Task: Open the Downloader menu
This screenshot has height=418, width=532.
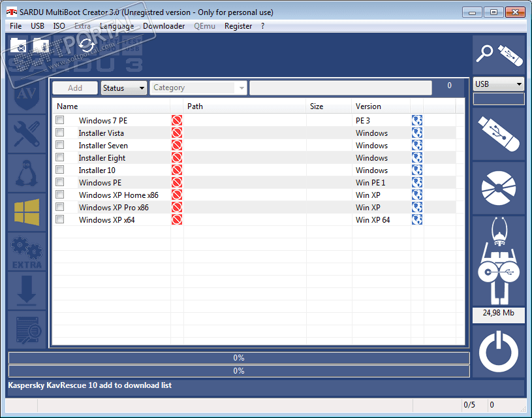Action: [164, 26]
